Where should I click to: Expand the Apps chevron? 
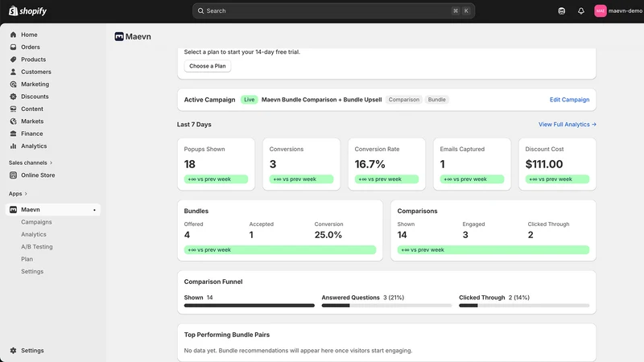(x=26, y=194)
